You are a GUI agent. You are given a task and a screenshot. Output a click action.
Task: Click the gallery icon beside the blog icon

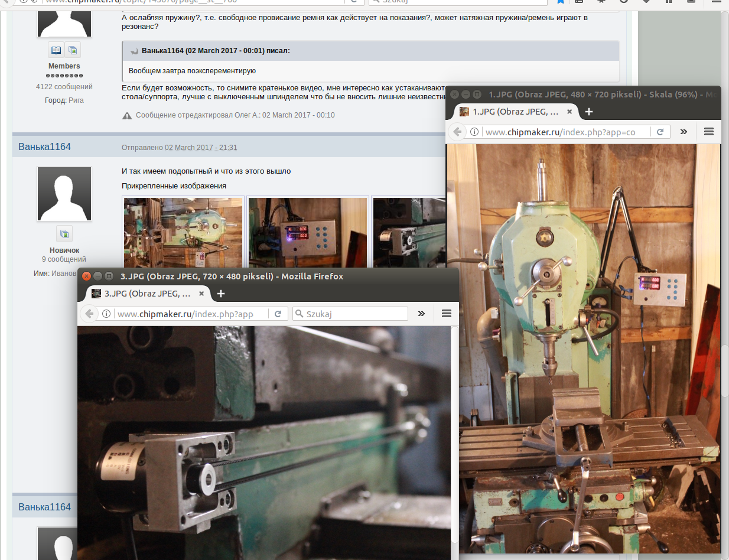coord(73,50)
